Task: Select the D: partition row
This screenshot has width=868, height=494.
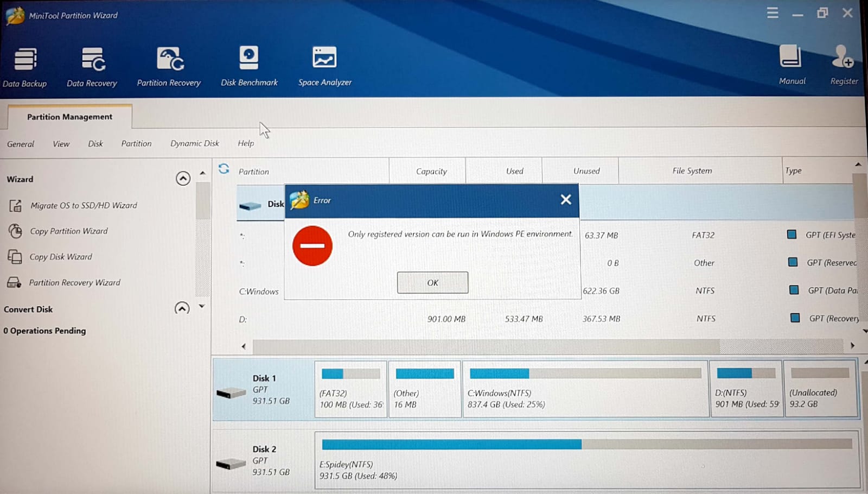Action: coord(548,319)
